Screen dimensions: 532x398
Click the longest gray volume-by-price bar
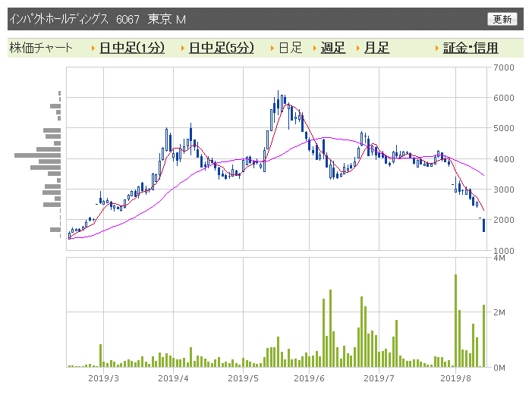(x=37, y=155)
